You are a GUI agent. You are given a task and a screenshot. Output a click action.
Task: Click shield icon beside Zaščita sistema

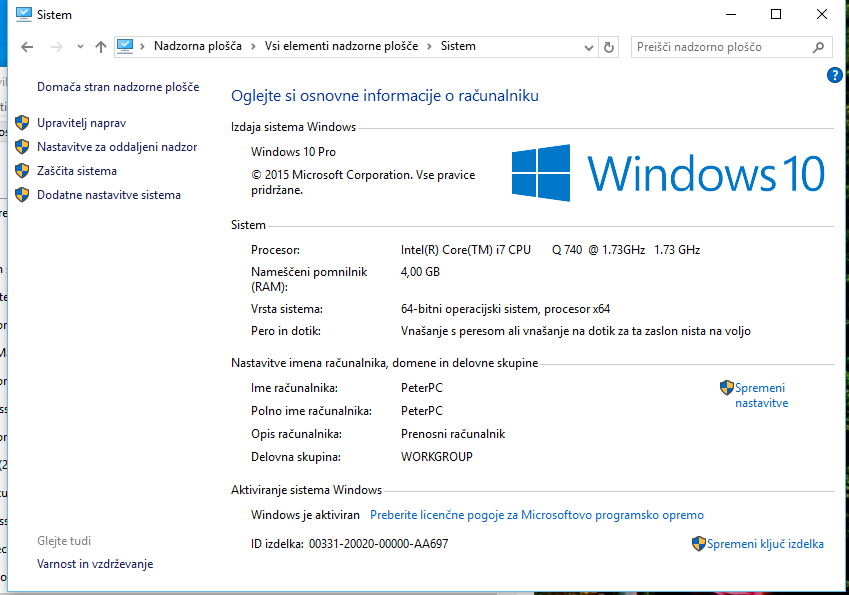click(22, 171)
